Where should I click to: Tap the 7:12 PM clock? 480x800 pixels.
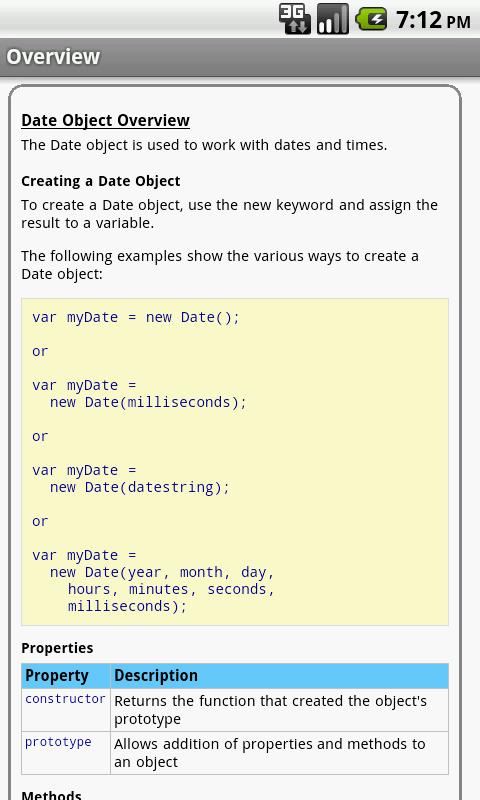434,20
